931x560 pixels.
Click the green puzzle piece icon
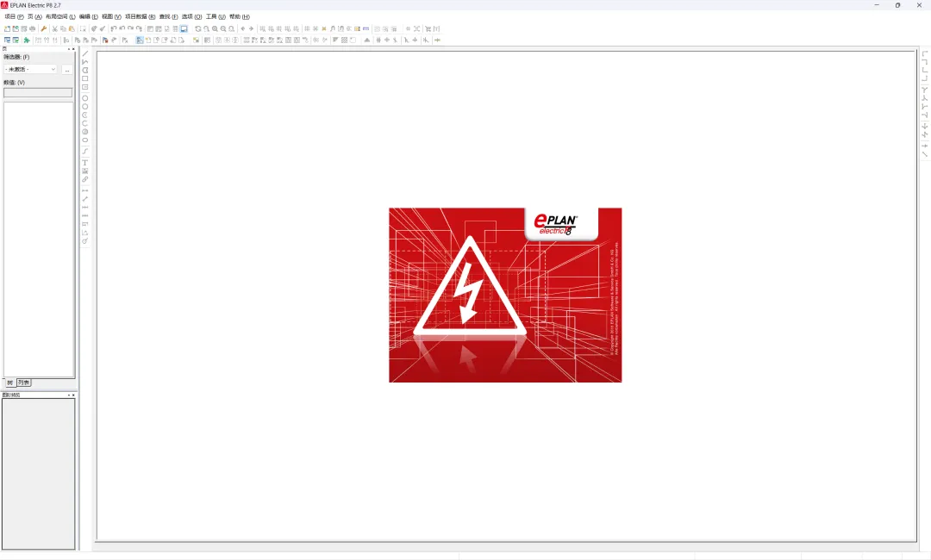27,40
